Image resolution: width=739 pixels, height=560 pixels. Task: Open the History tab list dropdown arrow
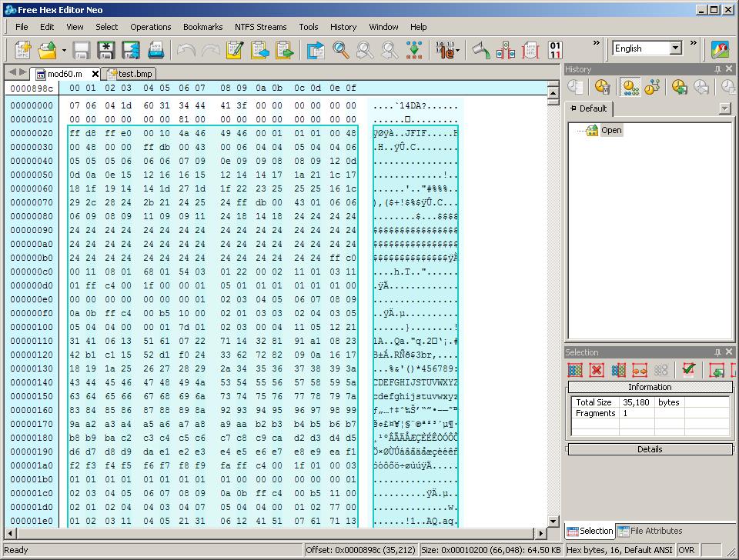(x=725, y=108)
